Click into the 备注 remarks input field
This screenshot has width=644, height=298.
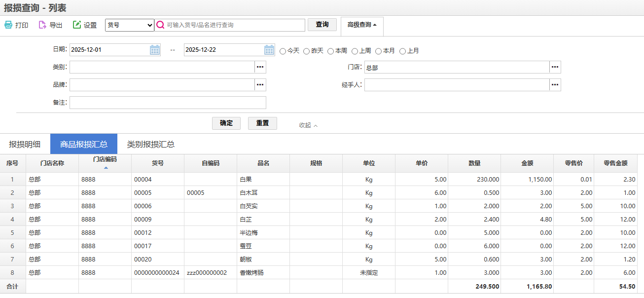point(168,103)
